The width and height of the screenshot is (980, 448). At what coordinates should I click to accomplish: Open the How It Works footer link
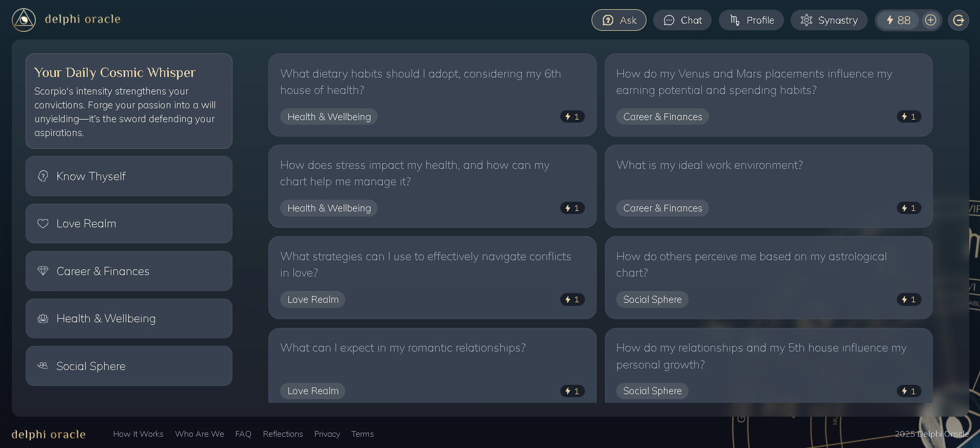138,434
